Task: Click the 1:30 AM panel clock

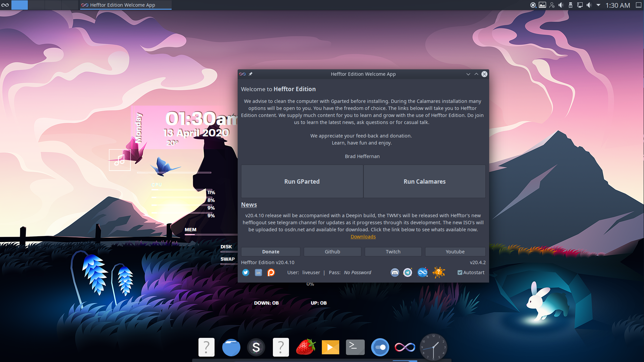Action: click(x=618, y=5)
